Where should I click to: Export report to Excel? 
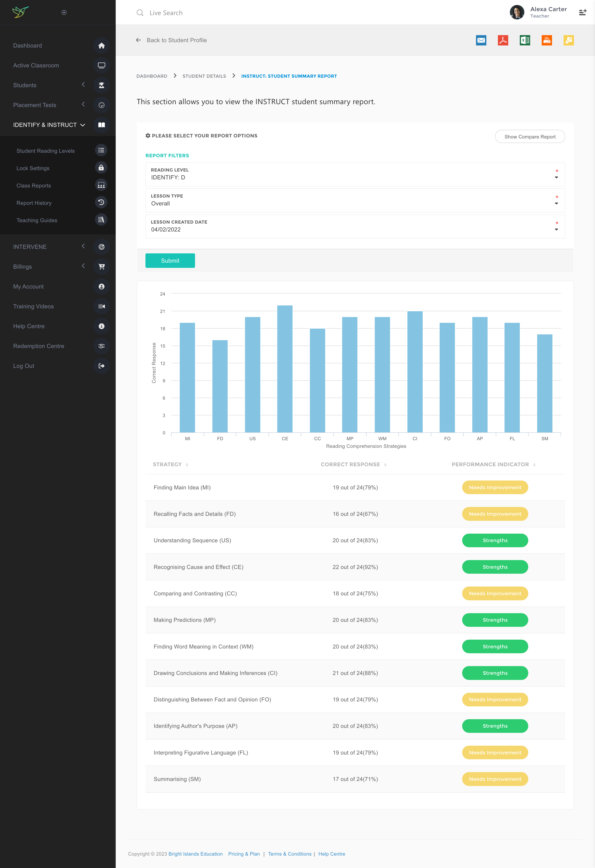point(525,40)
